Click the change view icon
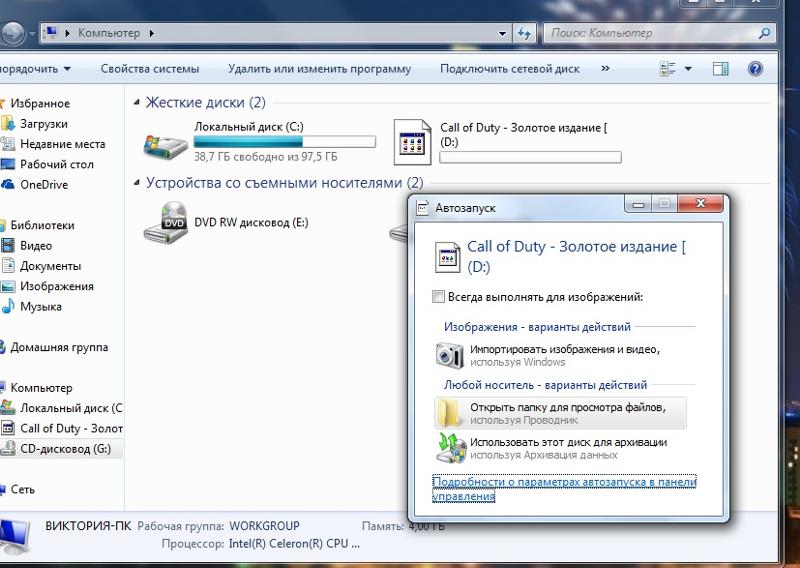The height and width of the screenshot is (568, 800). (x=668, y=69)
